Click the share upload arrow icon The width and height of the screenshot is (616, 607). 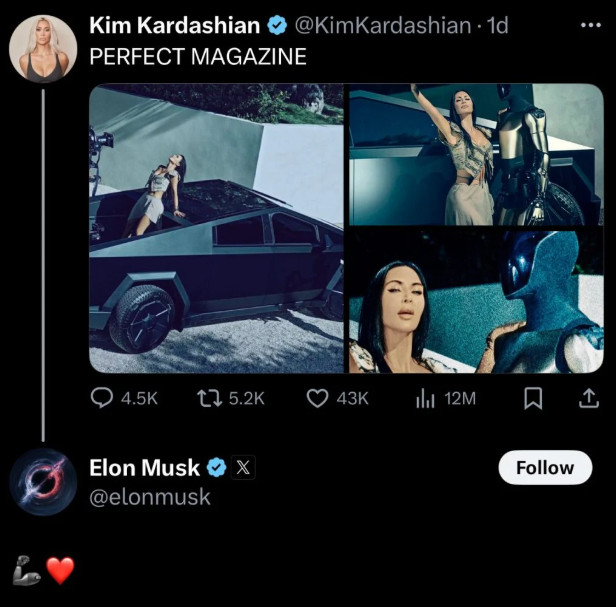pos(588,398)
